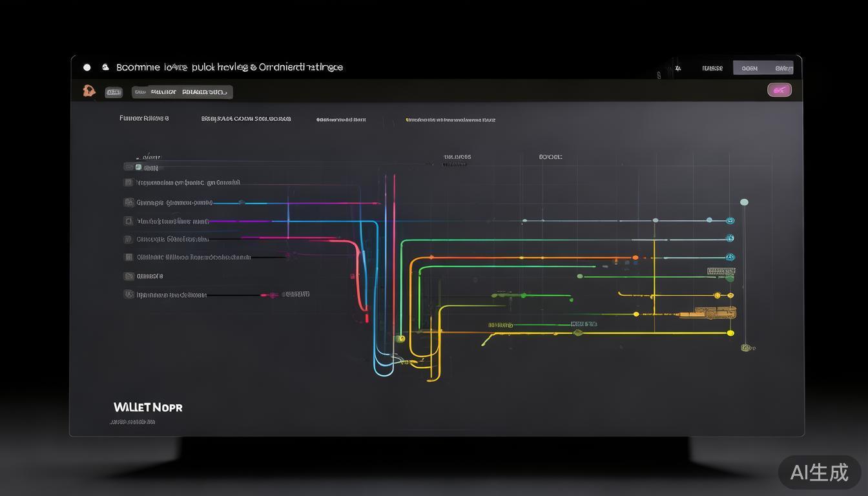Click the gray round handle atop the vertical line
Image resolution: width=868 pixels, height=496 pixels.
coord(744,202)
